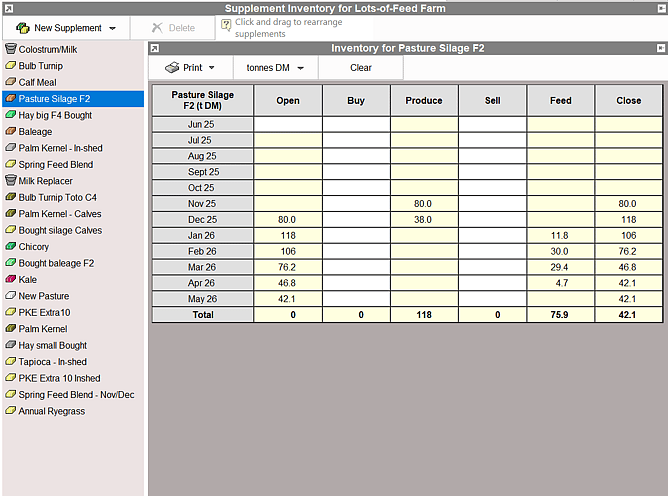
Task: Click the Feed value 29.4 for Mar 26
Action: [x=561, y=267]
